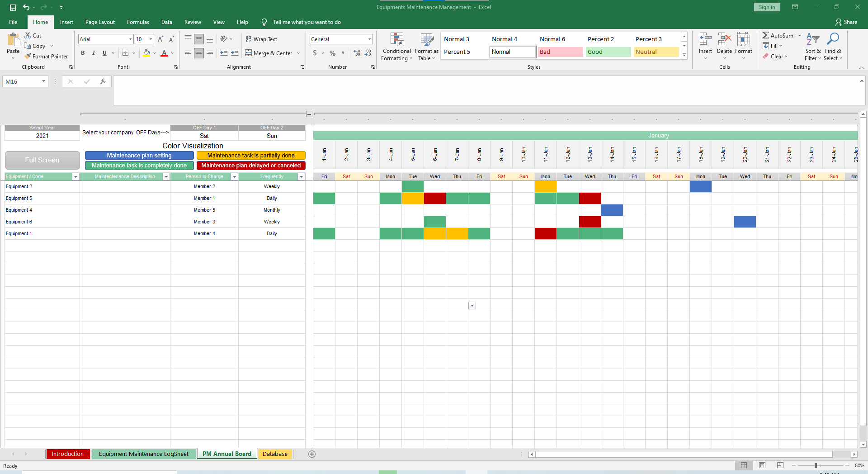Toggle Wrap Text
Screen dimensions: 868x474
click(x=261, y=39)
